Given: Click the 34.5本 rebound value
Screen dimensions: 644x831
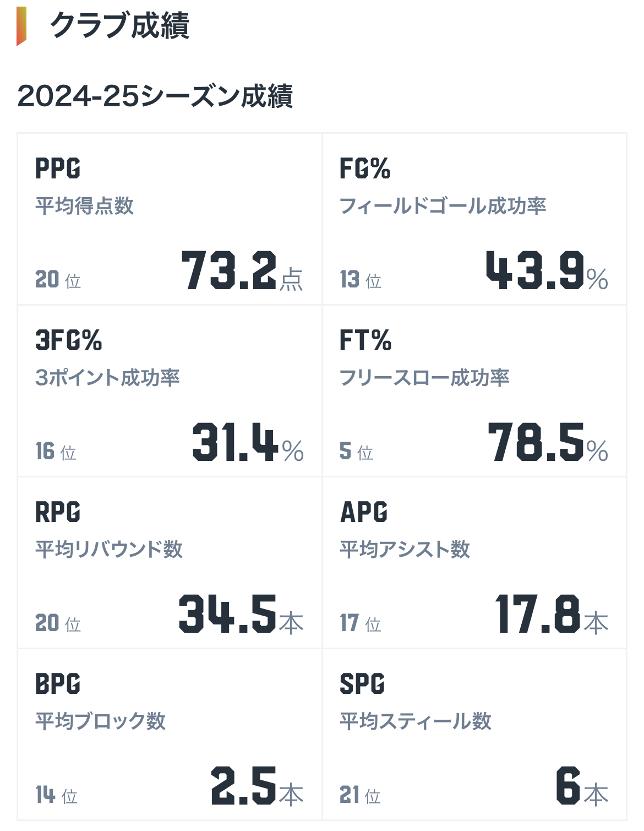Looking at the screenshot, I should coord(241,614).
